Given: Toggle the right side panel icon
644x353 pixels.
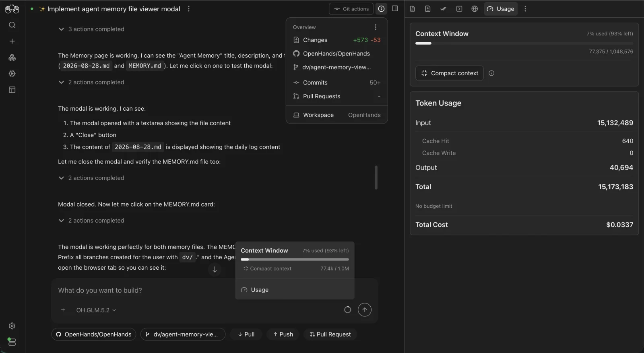Looking at the screenshot, I should pyautogui.click(x=395, y=8).
